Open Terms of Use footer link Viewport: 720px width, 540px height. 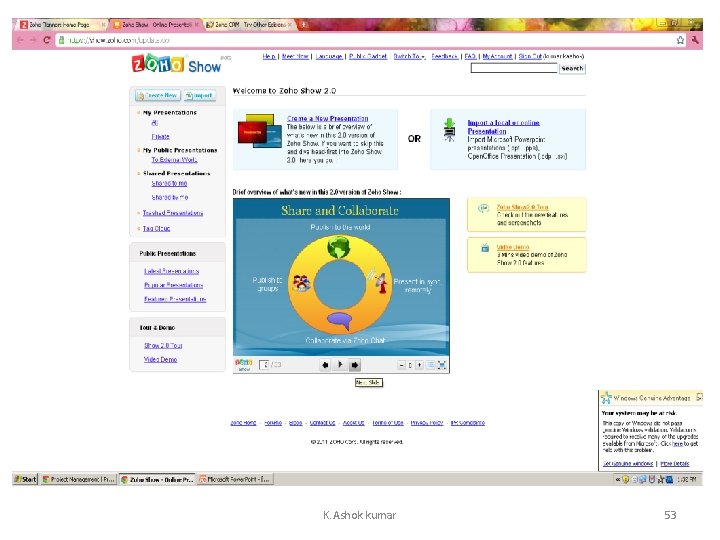click(388, 423)
